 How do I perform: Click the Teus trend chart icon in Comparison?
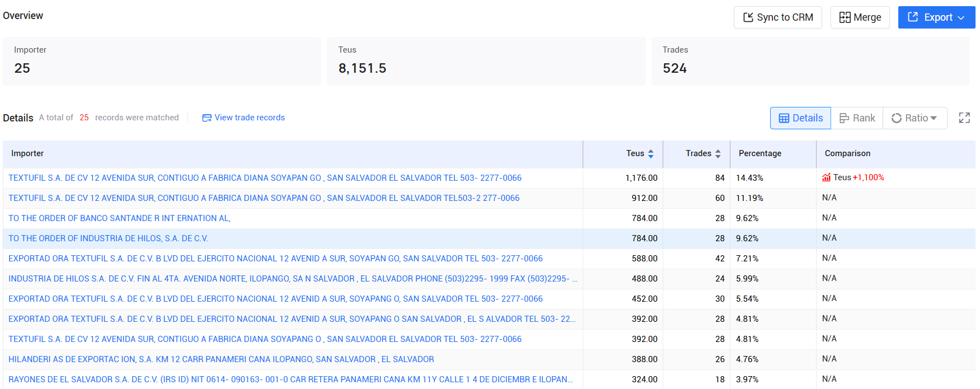pyautogui.click(x=826, y=177)
